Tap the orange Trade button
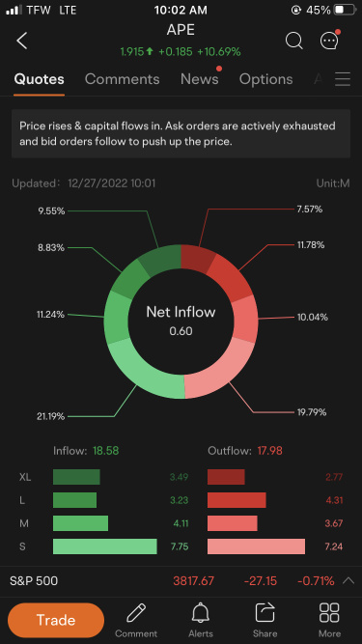This screenshot has width=362, height=644. point(56,620)
